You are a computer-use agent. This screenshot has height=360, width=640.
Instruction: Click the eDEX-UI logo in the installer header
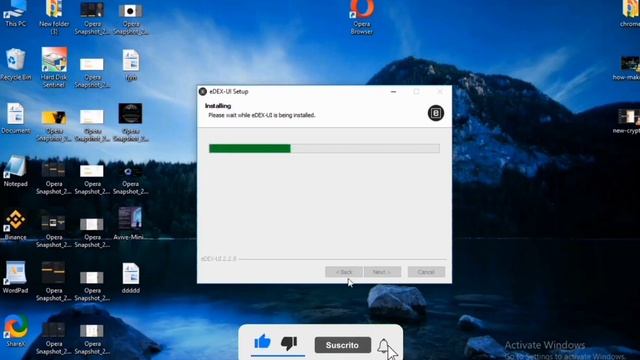pos(436,113)
